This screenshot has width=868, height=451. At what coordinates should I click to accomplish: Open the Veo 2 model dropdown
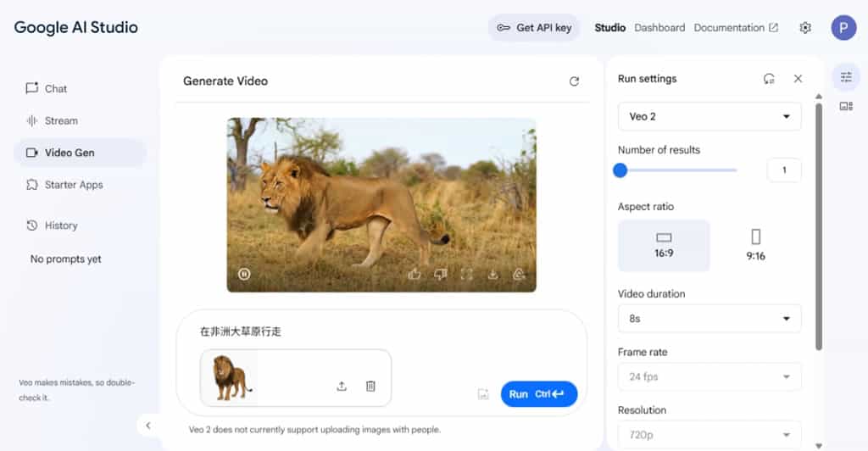709,116
